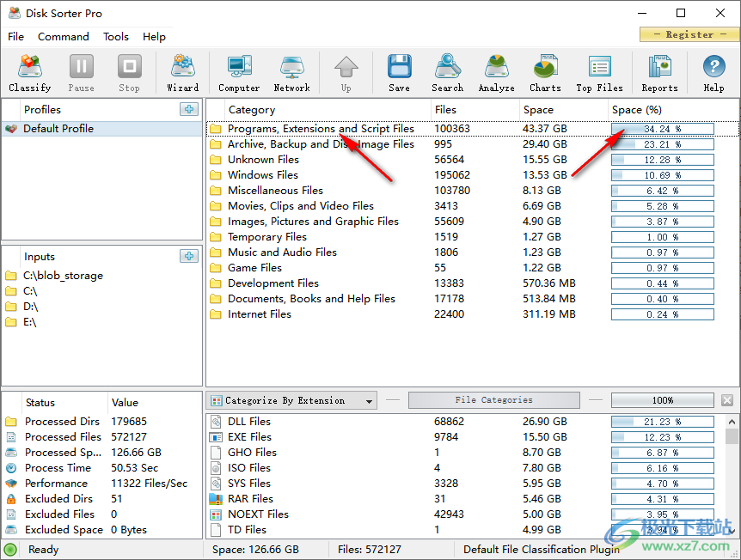Click the Pause toolbar icon
741x560 pixels.
tap(82, 72)
